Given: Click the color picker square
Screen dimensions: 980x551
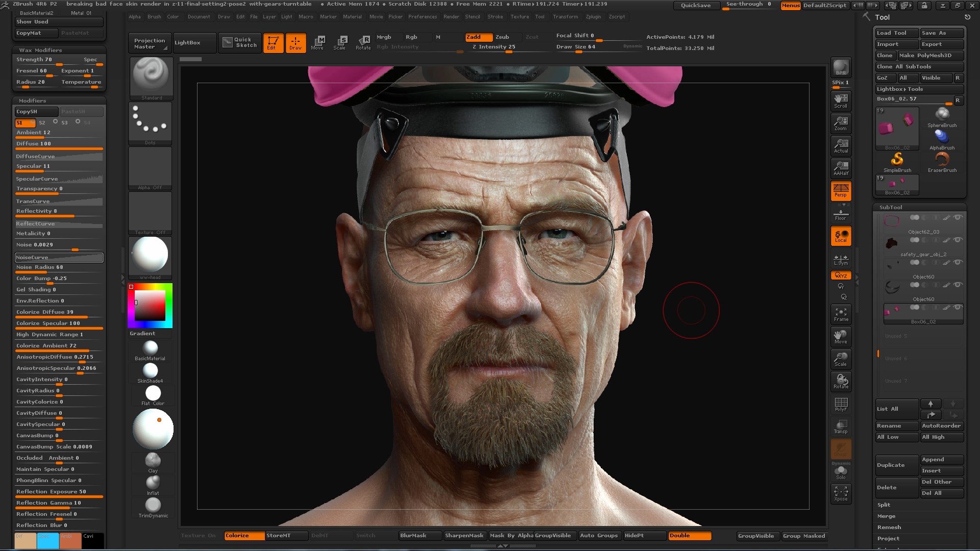Looking at the screenshot, I should tap(150, 306).
